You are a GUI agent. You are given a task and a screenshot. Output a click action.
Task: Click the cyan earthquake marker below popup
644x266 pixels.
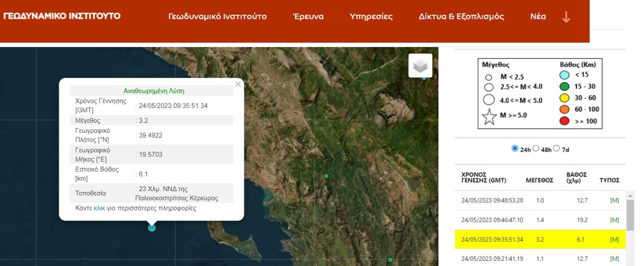coord(152,228)
